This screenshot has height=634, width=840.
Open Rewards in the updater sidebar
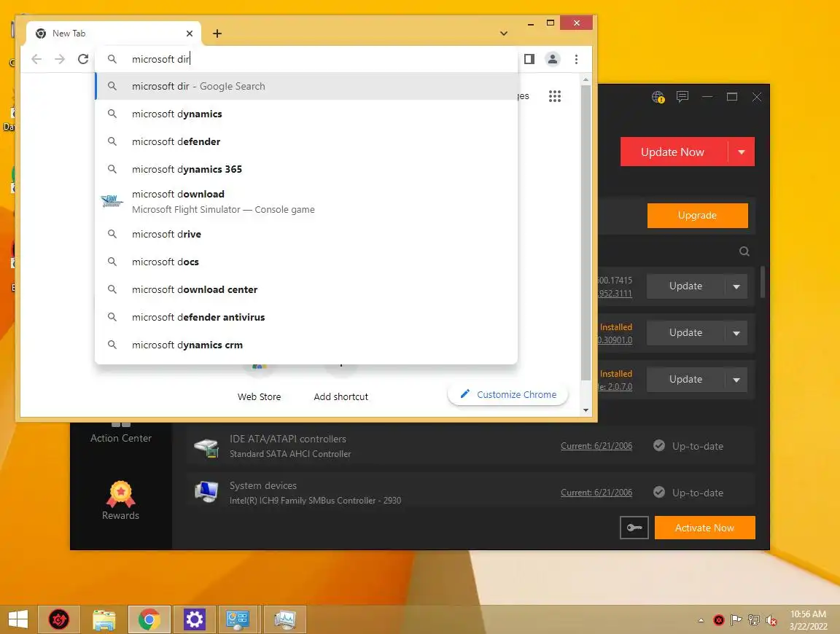[120, 501]
